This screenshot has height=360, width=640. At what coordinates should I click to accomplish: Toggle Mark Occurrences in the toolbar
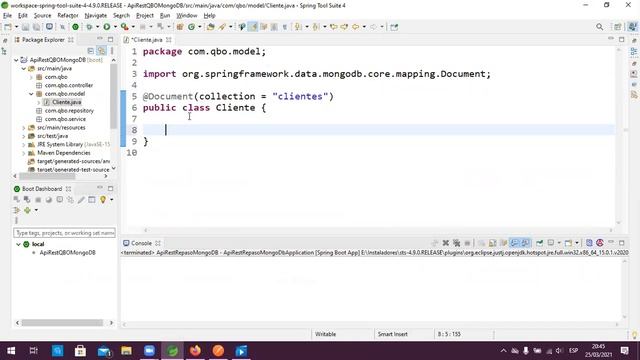[x=253, y=27]
